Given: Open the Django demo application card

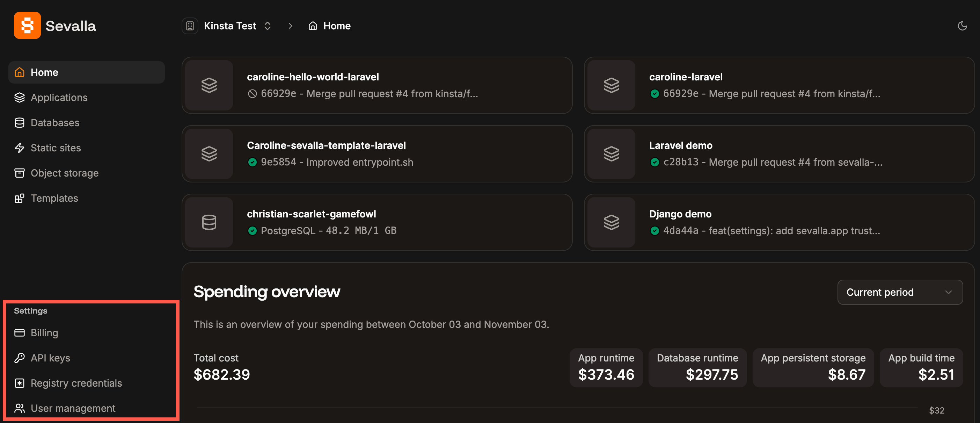Looking at the screenshot, I should (779, 222).
